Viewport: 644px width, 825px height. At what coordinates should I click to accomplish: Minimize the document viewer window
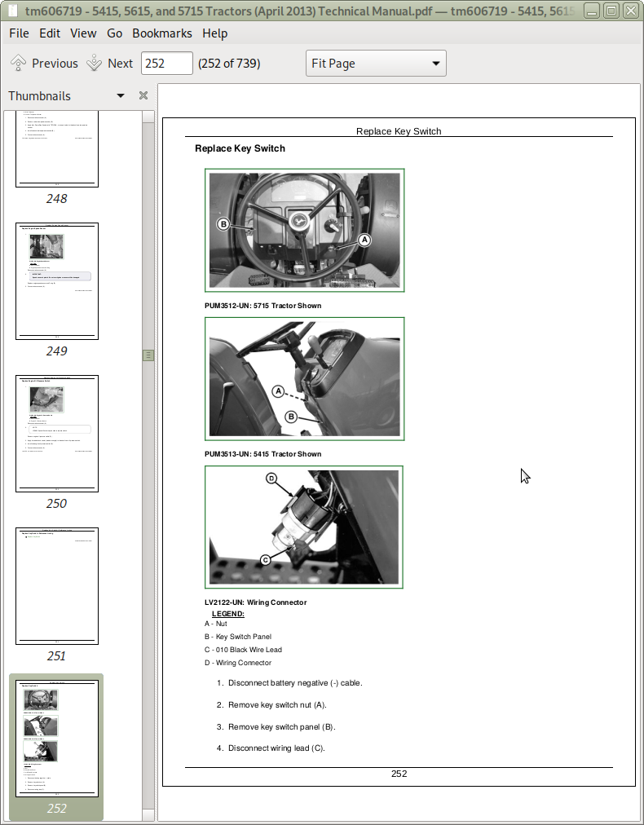[592, 11]
